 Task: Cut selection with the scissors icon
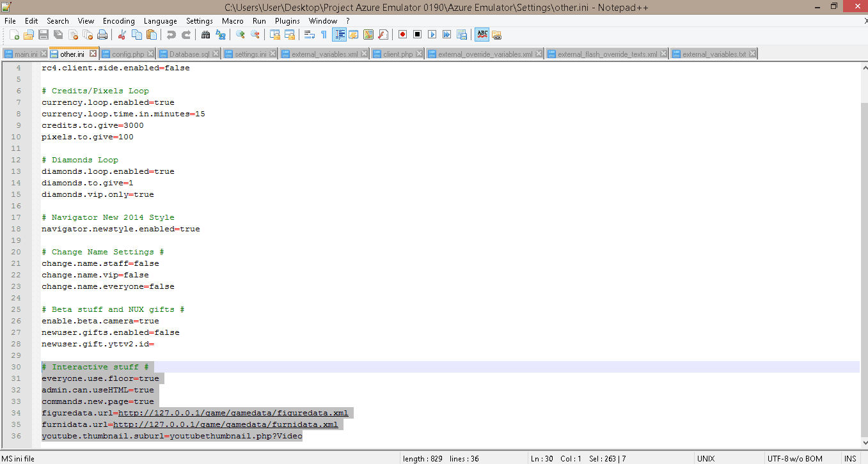122,35
